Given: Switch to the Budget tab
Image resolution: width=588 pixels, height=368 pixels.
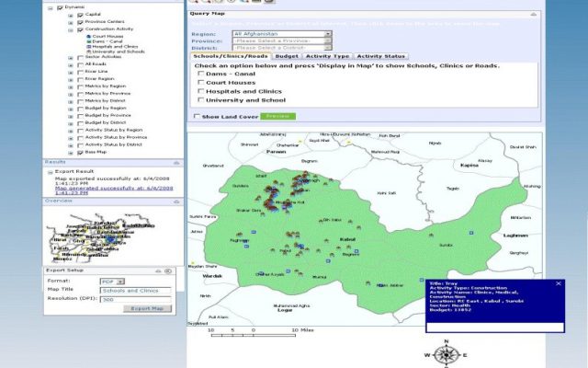Looking at the screenshot, I should [288, 56].
